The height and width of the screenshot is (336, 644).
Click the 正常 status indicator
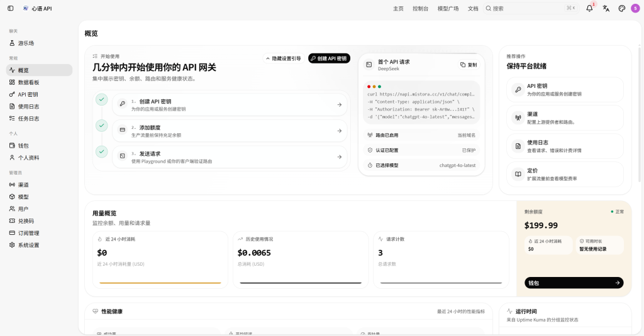coord(618,212)
